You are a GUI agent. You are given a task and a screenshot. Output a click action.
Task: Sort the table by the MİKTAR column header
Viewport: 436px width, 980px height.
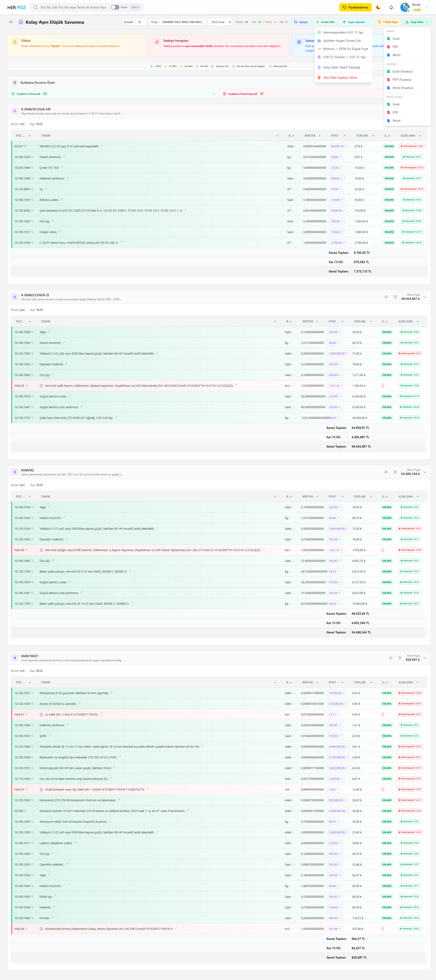click(310, 135)
